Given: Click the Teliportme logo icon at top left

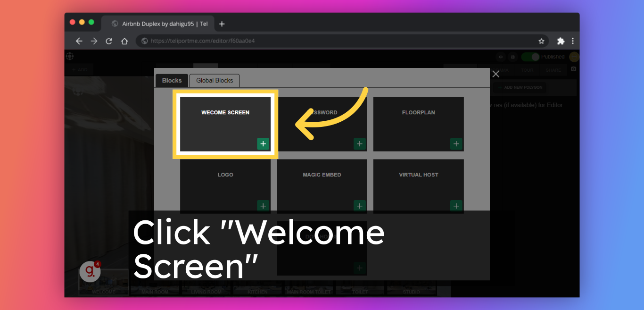Looking at the screenshot, I should point(70,56).
